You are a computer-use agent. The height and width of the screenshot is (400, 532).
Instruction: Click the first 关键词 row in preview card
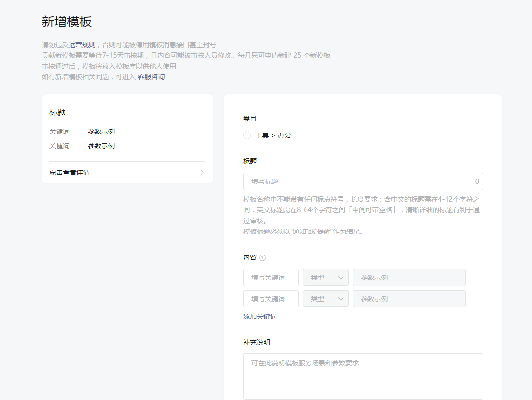tap(82, 132)
